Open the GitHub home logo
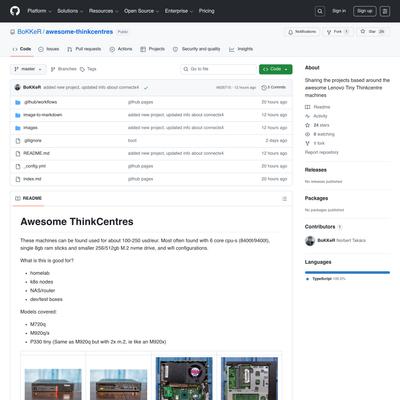The height and width of the screenshot is (400, 400). click(15, 11)
